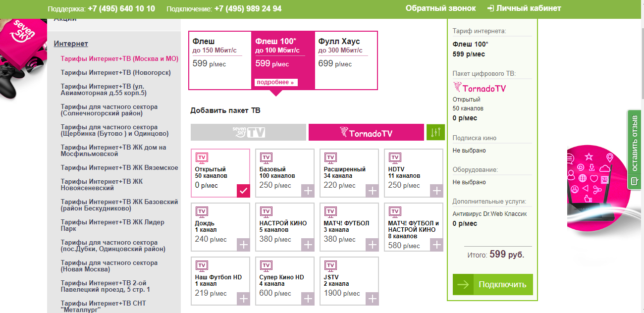Click the Итого: 599 руб. total
The height and width of the screenshot is (313, 644).
(496, 255)
